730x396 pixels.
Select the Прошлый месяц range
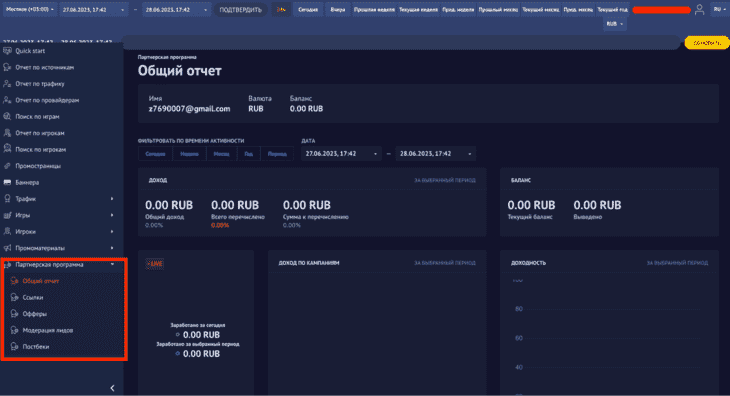(x=498, y=9)
